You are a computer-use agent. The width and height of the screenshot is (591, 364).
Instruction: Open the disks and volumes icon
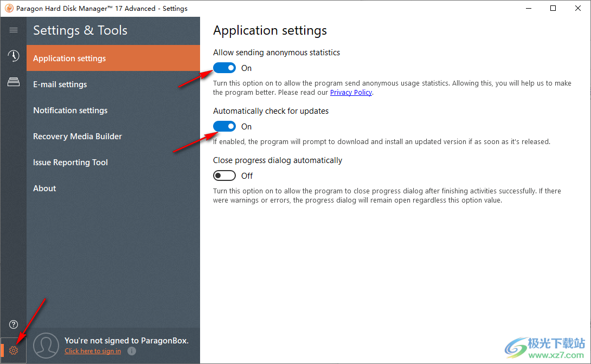[14, 82]
